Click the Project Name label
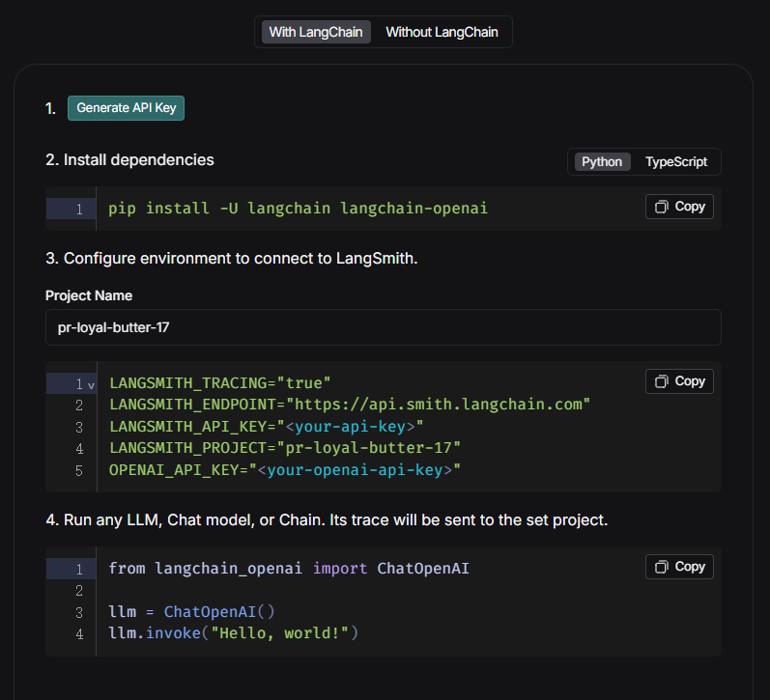770x700 pixels. [x=89, y=295]
